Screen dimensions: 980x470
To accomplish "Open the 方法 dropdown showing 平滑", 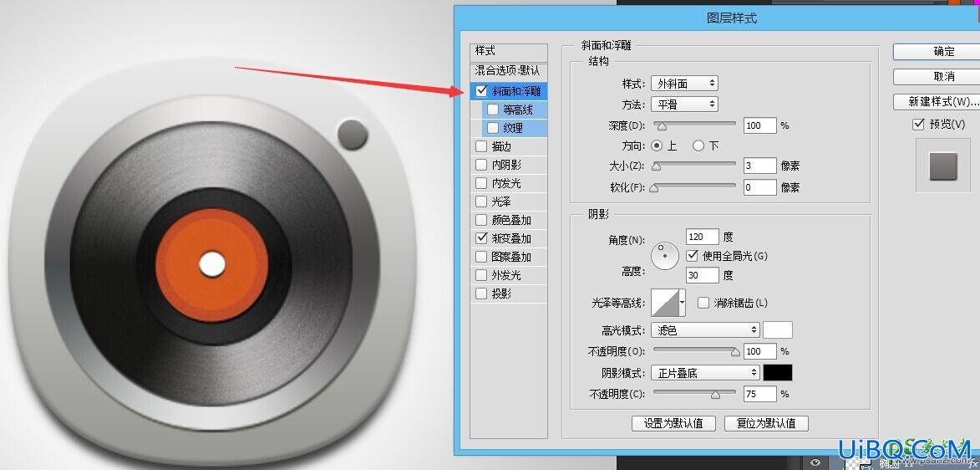I will (684, 104).
